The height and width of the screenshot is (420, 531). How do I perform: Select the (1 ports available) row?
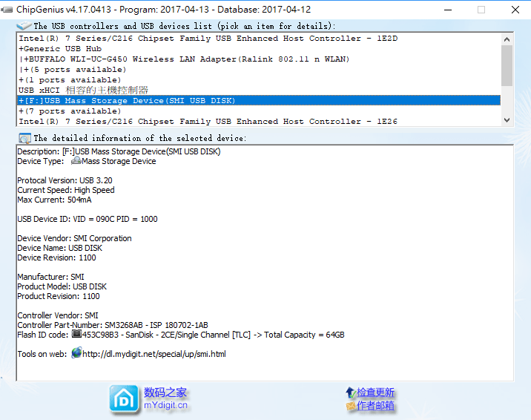(259, 80)
